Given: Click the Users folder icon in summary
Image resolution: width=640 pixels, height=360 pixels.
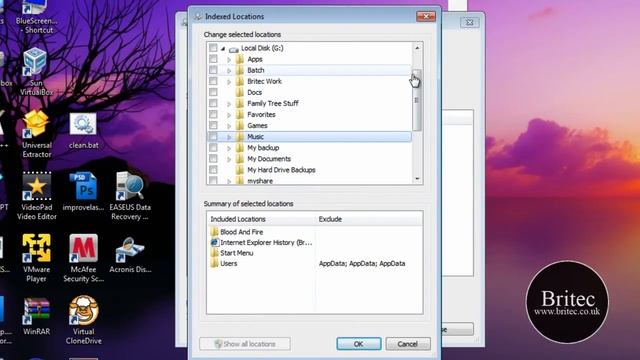Looking at the screenshot, I should 215,264.
